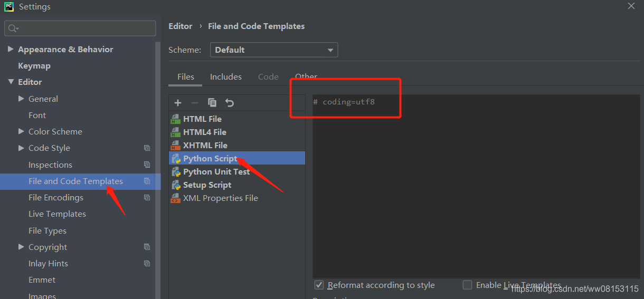Click the XML Properties File icon

(176, 198)
